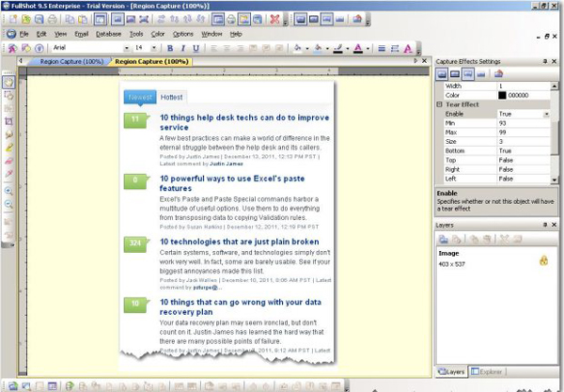The image size is (564, 392).
Task: Click the Hottest tab in captured page
Action: tap(172, 97)
